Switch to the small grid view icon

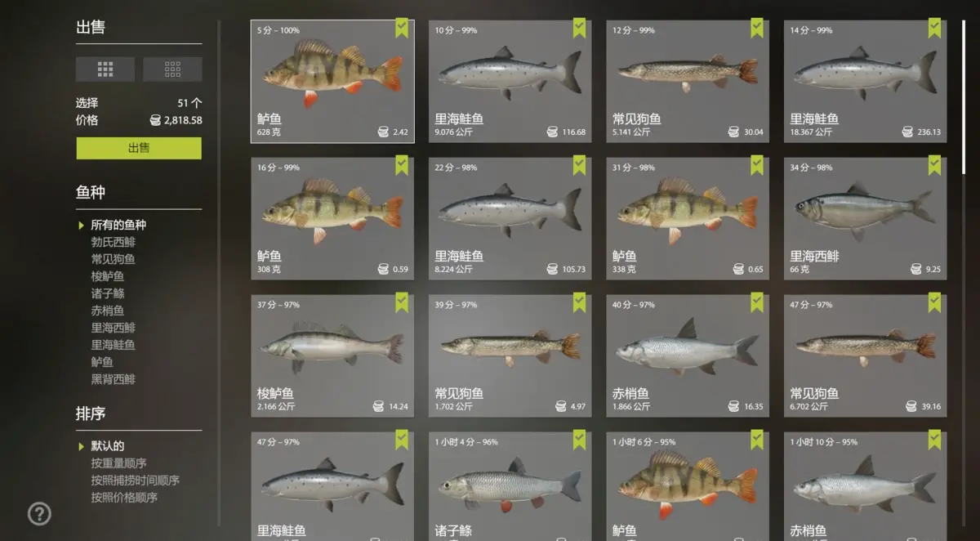point(172,69)
